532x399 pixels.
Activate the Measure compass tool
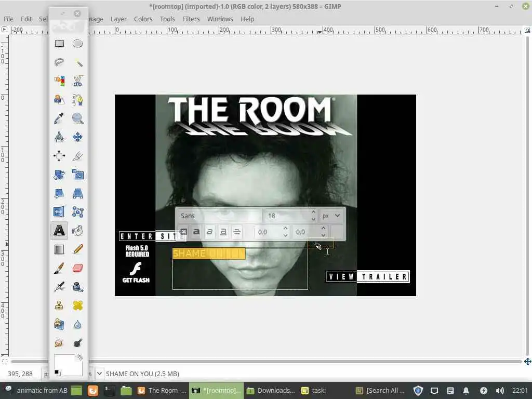point(59,137)
